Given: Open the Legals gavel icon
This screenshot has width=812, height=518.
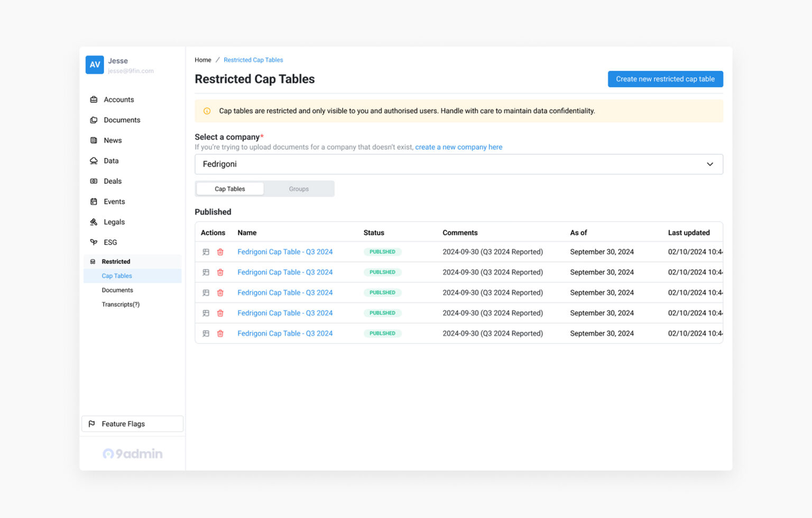Looking at the screenshot, I should pyautogui.click(x=94, y=222).
